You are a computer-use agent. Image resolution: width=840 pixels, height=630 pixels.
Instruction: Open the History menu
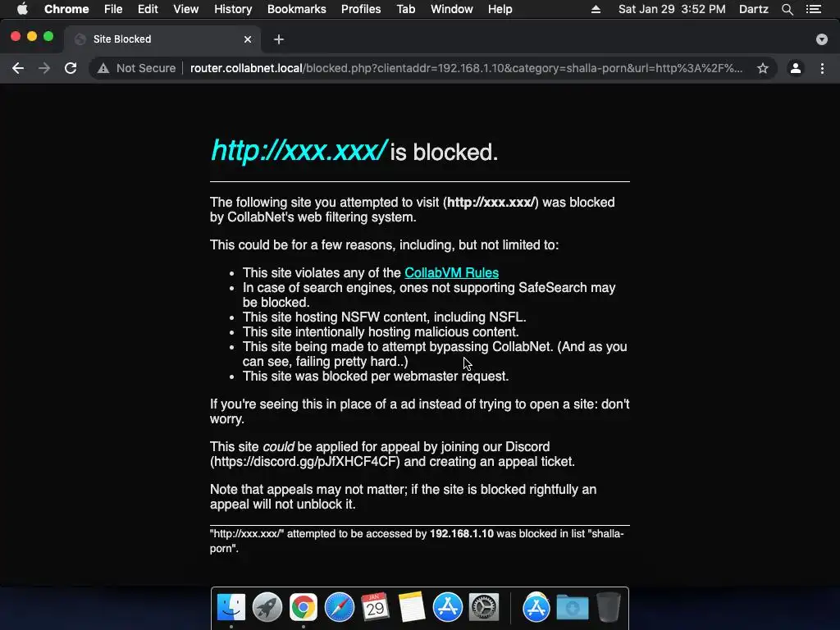click(233, 9)
